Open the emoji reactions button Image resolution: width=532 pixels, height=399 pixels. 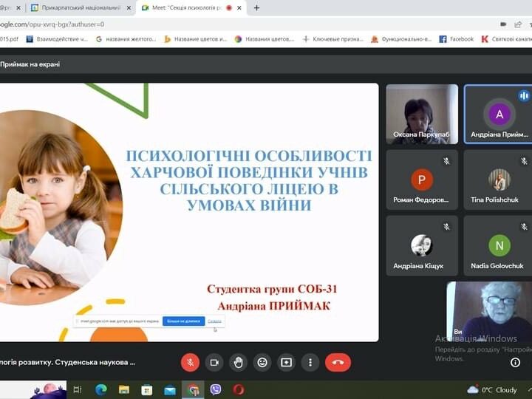click(262, 362)
